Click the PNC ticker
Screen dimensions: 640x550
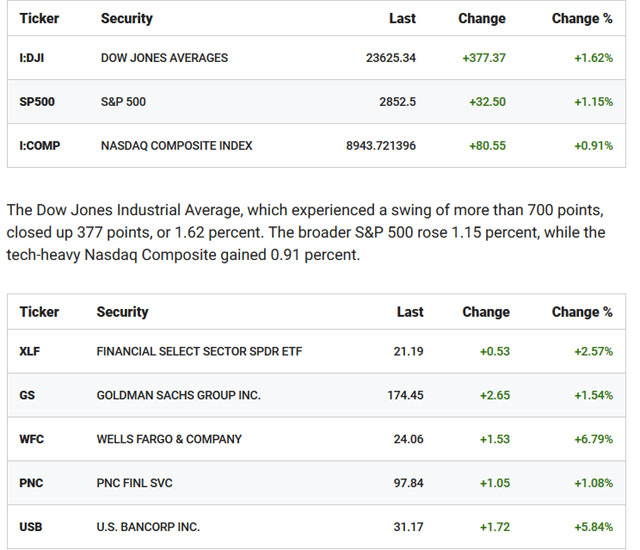click(x=31, y=483)
